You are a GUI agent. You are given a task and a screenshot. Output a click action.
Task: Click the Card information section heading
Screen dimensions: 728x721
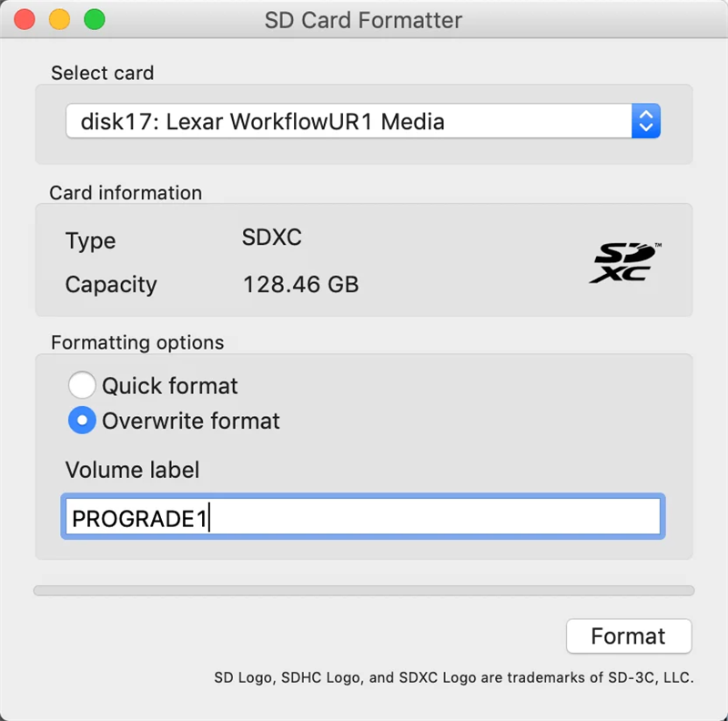coord(126,193)
